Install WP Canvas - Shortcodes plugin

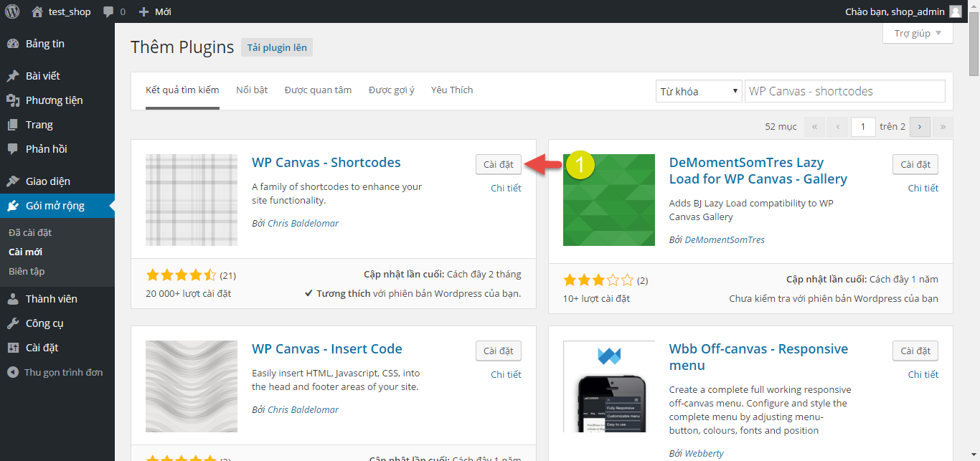point(499,164)
